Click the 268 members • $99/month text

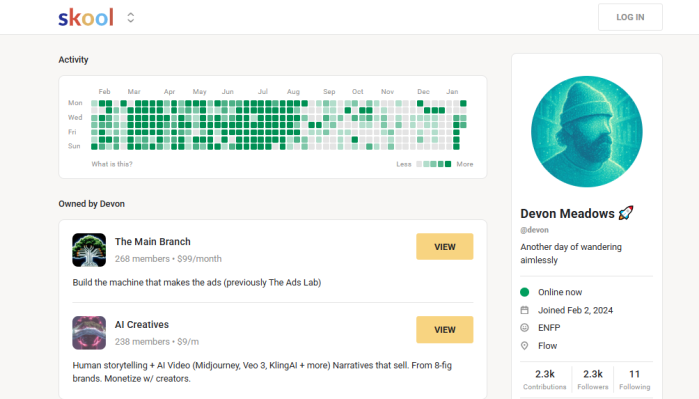click(168, 259)
